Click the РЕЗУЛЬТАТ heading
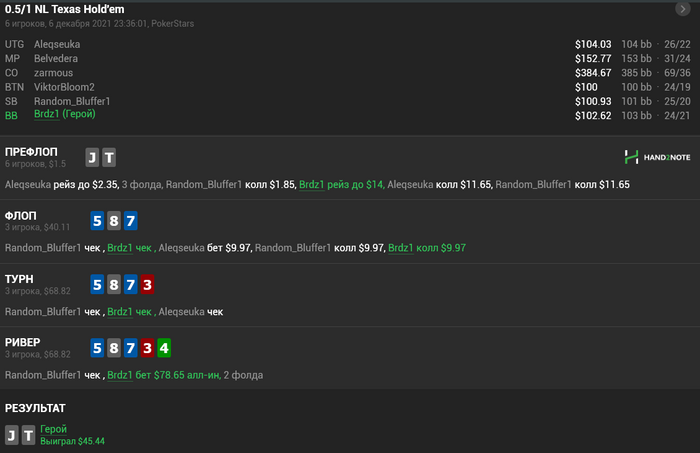 35,408
